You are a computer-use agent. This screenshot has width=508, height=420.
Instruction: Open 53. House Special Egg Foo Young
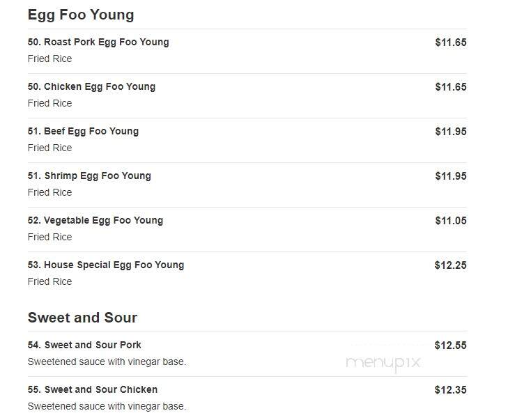pos(106,265)
